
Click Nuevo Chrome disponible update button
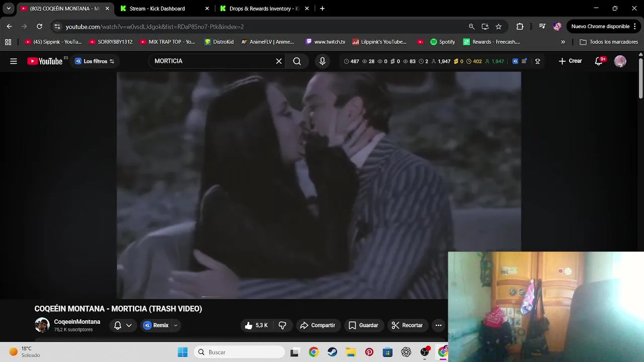pyautogui.click(x=603, y=27)
